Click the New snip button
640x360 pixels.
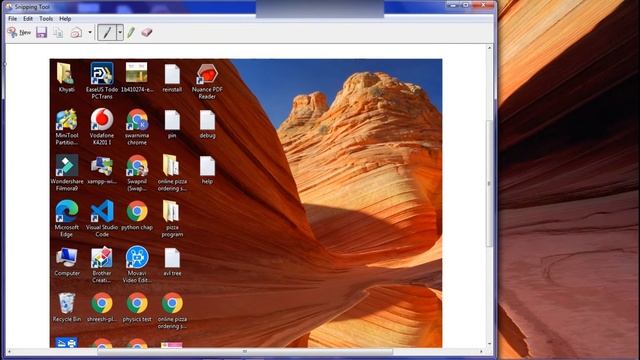[x=19, y=32]
